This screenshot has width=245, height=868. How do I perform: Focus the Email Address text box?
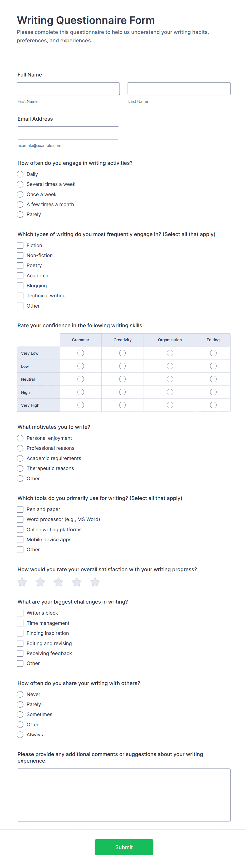pos(68,133)
